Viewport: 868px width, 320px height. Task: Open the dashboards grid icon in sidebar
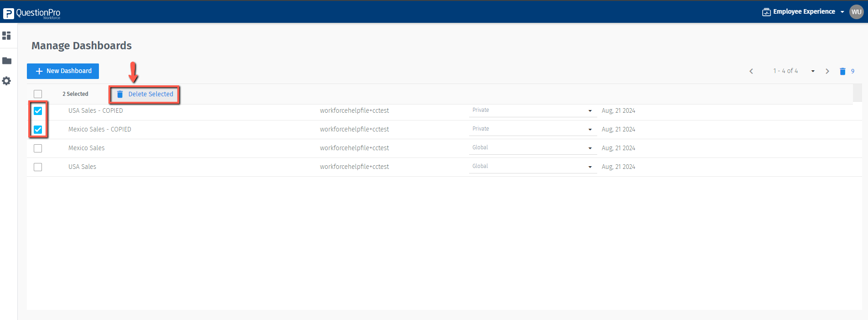[x=6, y=35]
